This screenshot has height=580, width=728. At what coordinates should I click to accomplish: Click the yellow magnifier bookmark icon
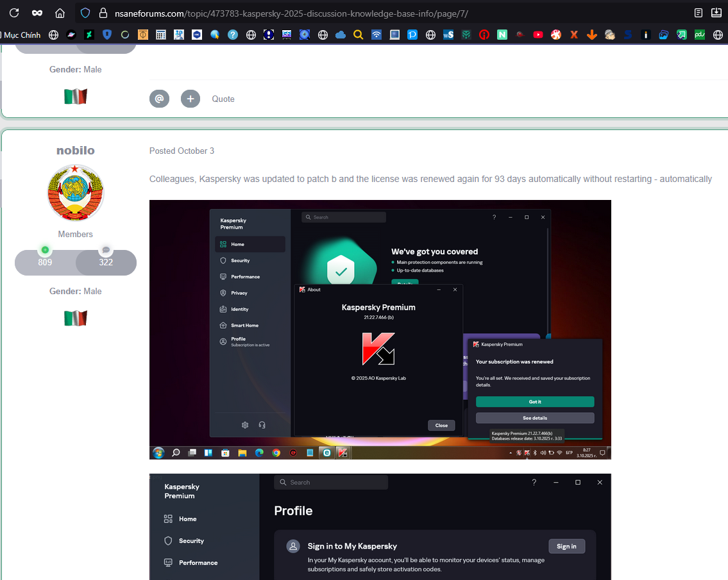coord(359,35)
